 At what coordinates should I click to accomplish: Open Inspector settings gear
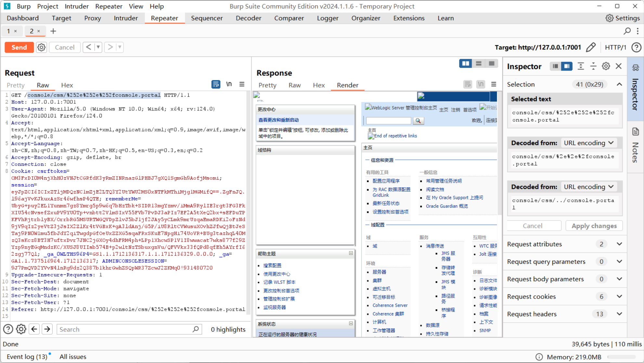tap(606, 66)
